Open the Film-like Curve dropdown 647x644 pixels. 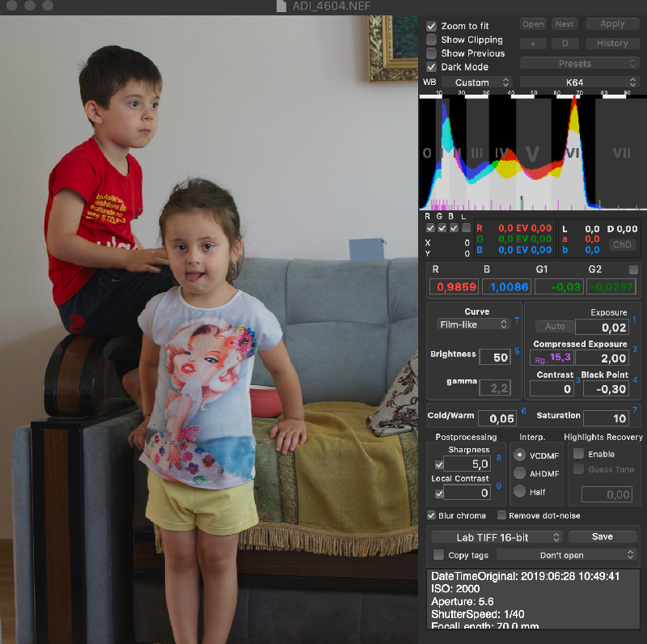pyautogui.click(x=473, y=324)
